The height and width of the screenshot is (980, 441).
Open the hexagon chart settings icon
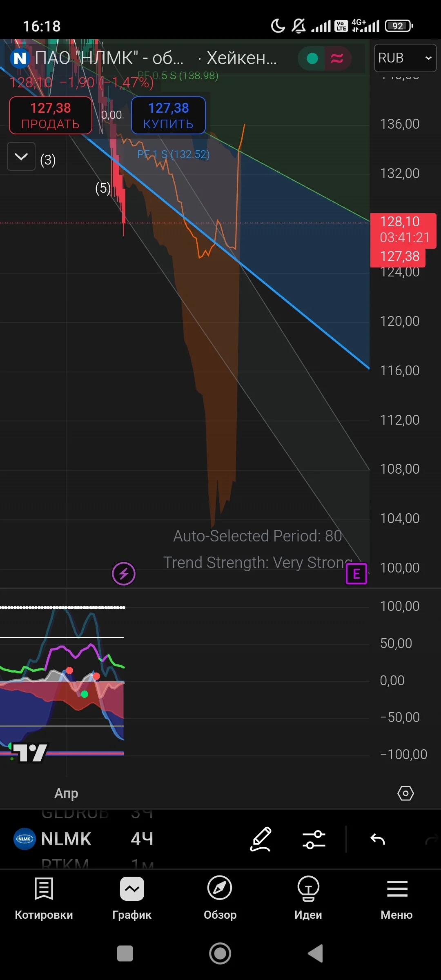pos(405,793)
